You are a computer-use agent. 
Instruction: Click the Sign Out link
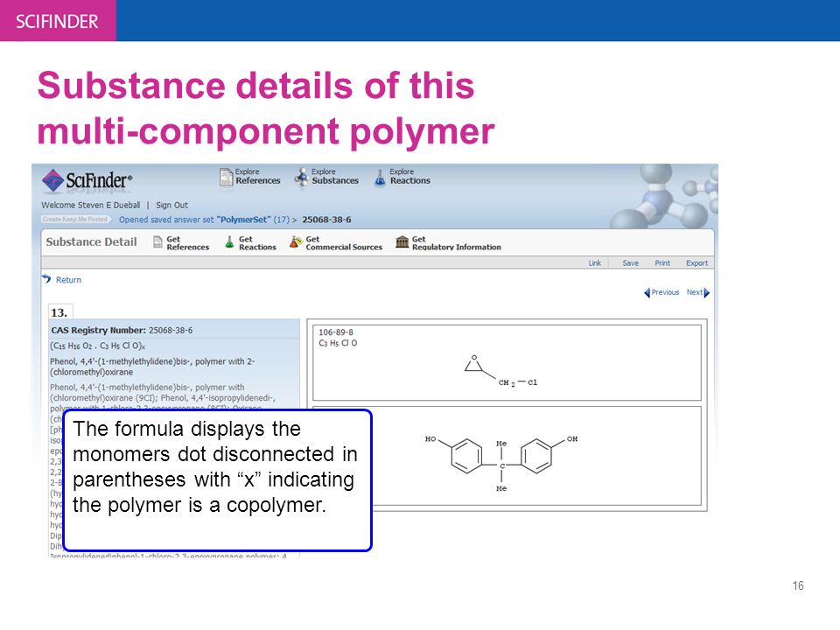coord(172,205)
